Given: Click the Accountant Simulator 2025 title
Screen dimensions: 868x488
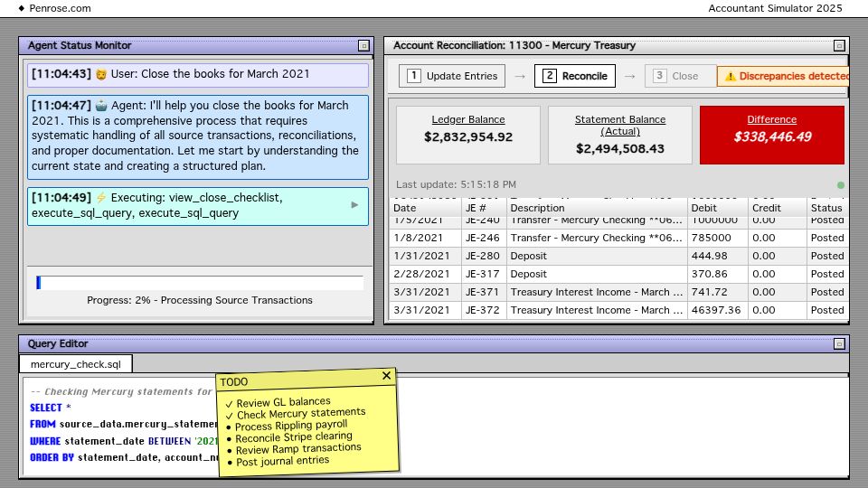Looking at the screenshot, I should pyautogui.click(x=775, y=8).
